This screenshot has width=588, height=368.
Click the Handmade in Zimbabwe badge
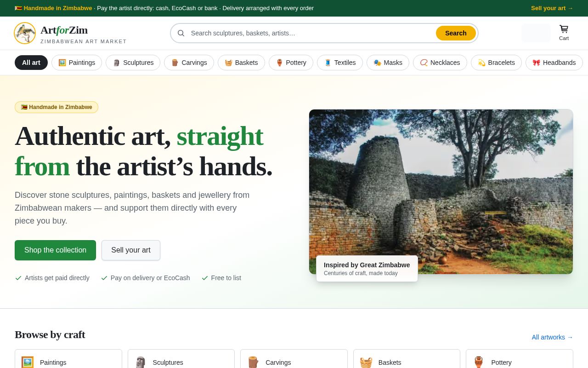(57, 107)
